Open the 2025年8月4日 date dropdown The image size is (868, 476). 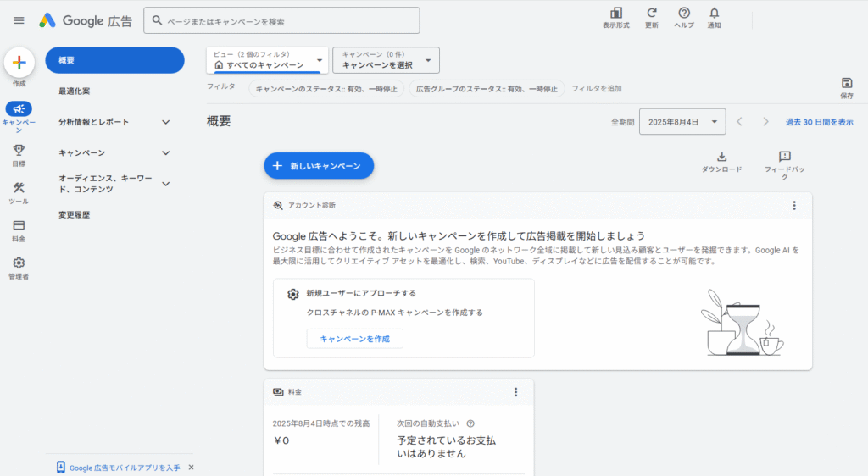(682, 122)
